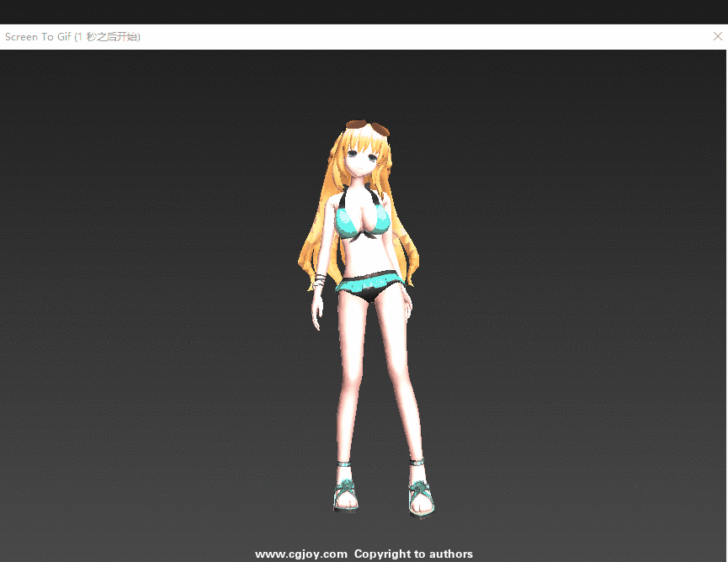728x562 pixels.
Task: Click the Screen To Gif title text
Action: coord(38,37)
